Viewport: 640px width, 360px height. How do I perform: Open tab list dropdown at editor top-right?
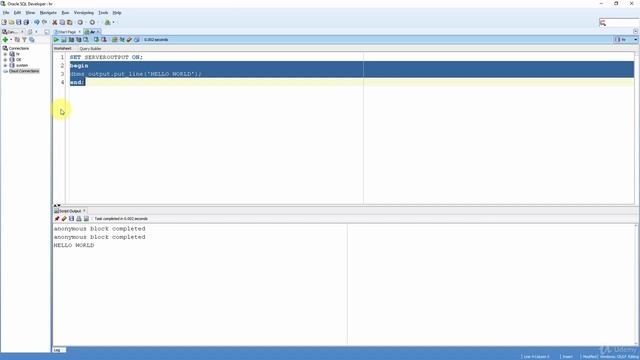click(x=636, y=31)
